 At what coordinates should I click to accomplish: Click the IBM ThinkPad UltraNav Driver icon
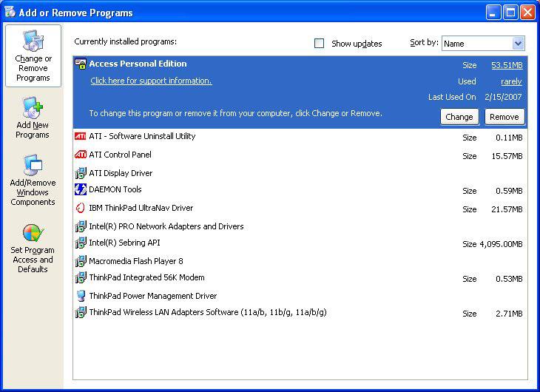tap(80, 208)
